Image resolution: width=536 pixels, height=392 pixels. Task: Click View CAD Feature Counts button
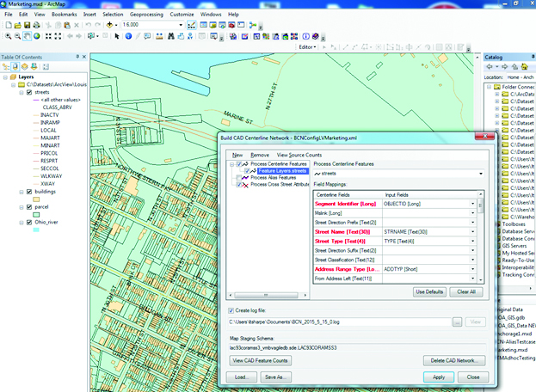pyautogui.click(x=260, y=360)
